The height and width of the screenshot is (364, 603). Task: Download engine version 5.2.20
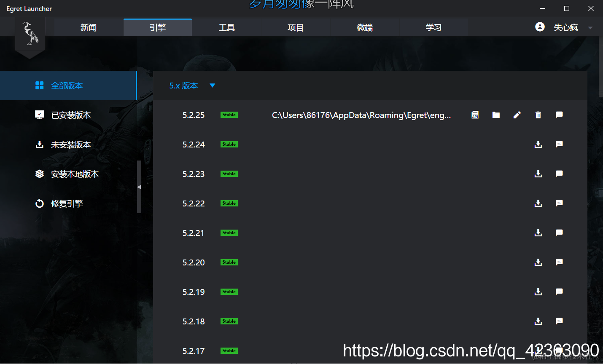point(538,262)
